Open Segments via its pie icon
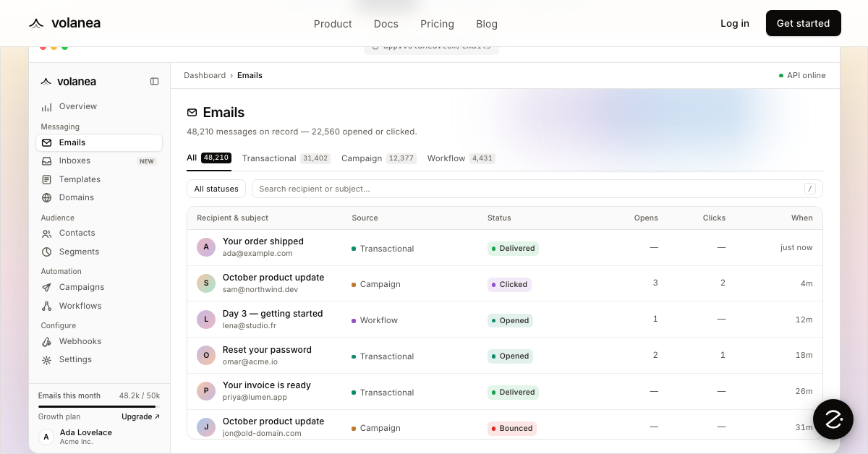This screenshot has height=454, width=868. 46,252
